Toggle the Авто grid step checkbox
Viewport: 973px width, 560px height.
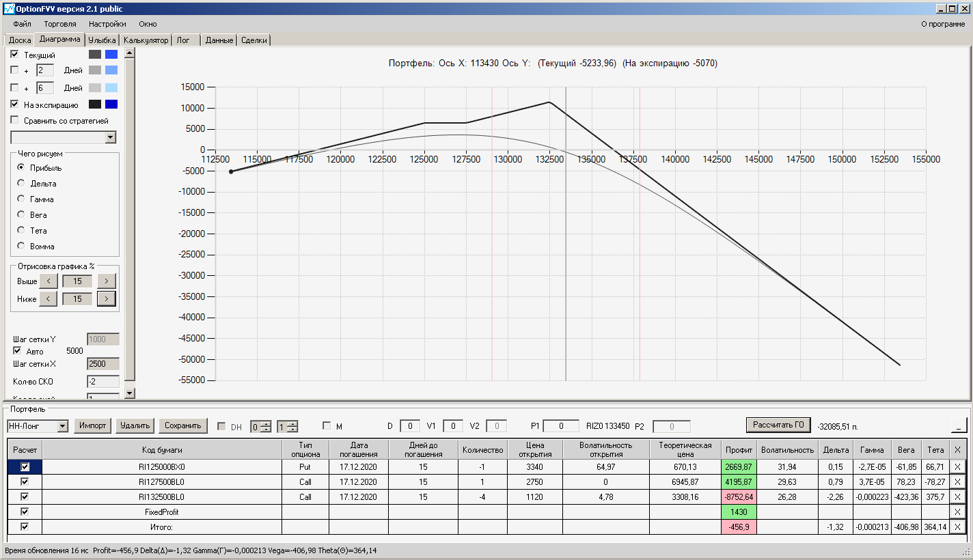click(17, 351)
